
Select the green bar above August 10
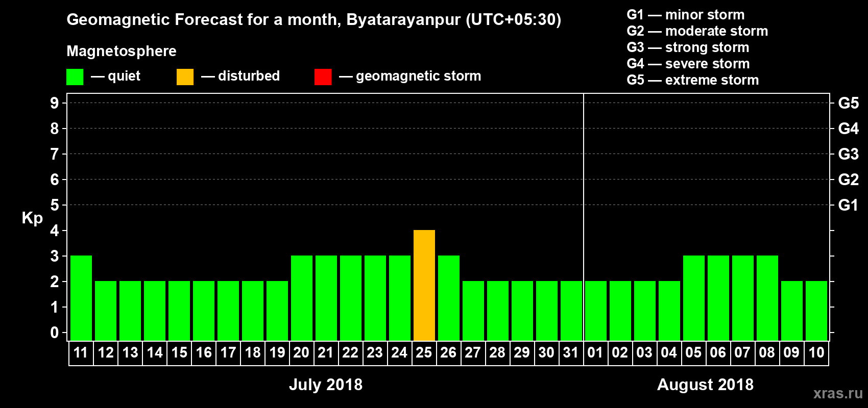tap(816, 311)
